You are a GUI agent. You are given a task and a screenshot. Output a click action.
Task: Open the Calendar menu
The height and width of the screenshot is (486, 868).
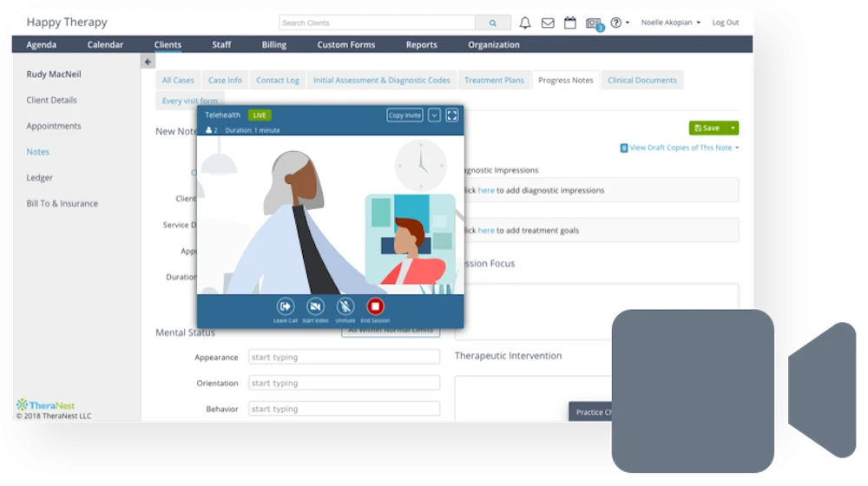(x=105, y=45)
